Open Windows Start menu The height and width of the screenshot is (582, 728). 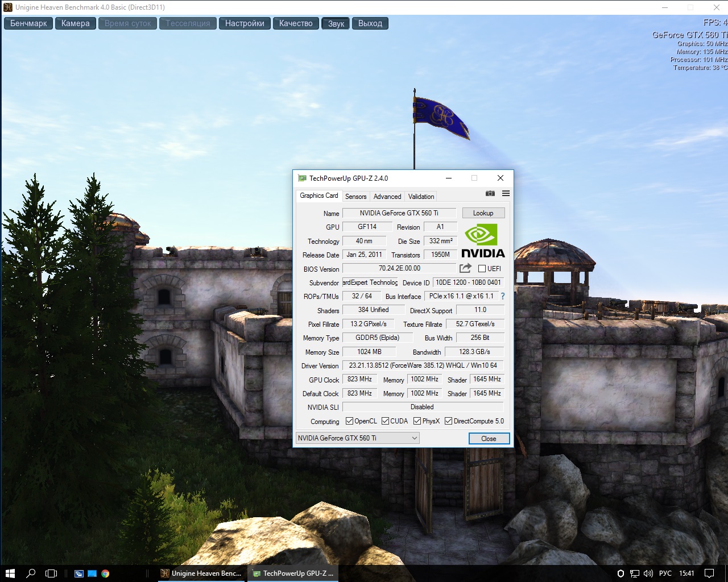pos(10,573)
